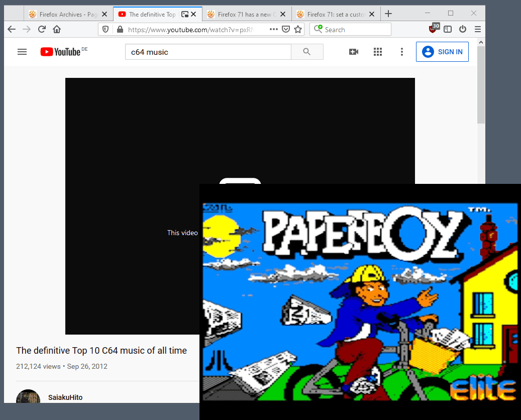The image size is (521, 420).
Task: Click the SIGN IN button
Action: click(x=442, y=52)
